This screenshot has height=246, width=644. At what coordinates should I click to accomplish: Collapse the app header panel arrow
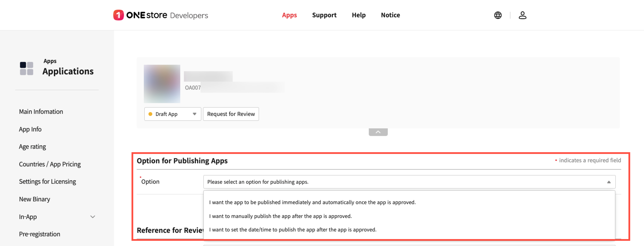click(378, 132)
